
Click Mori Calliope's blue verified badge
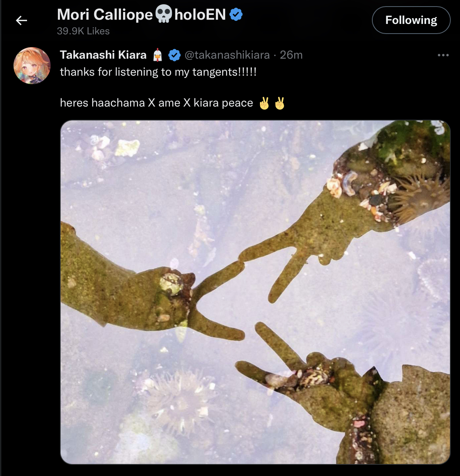236,15
